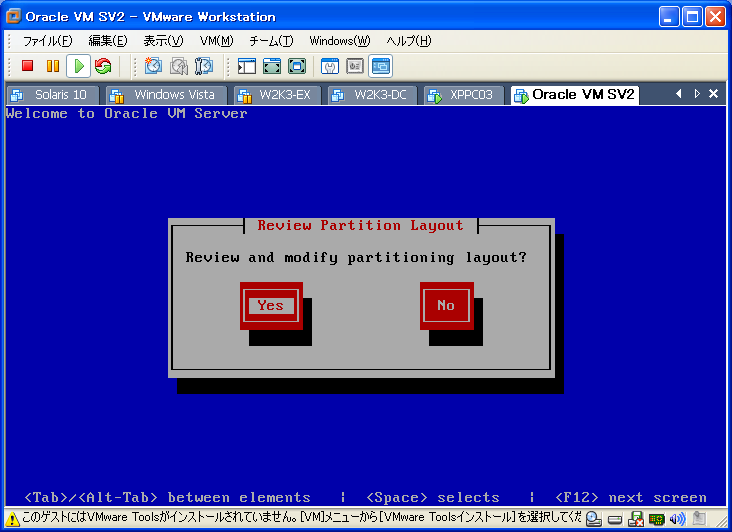Minimize the VMware Workstation window

[x=669, y=17]
